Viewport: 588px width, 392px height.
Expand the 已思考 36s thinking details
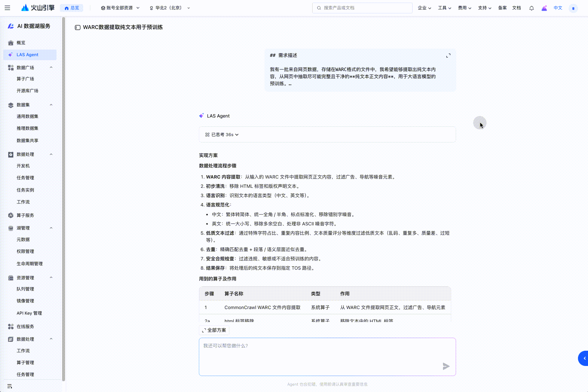pyautogui.click(x=222, y=135)
